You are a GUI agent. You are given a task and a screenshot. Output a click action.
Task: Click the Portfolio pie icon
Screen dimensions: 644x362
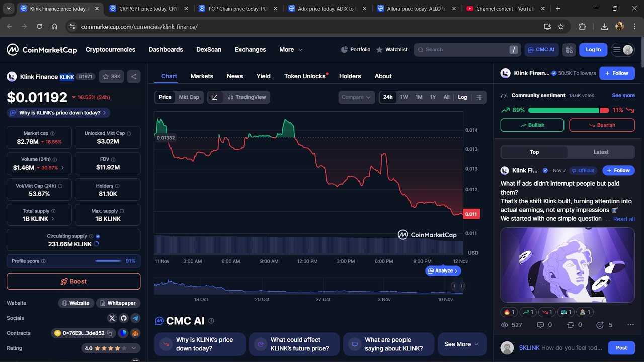[x=344, y=50]
